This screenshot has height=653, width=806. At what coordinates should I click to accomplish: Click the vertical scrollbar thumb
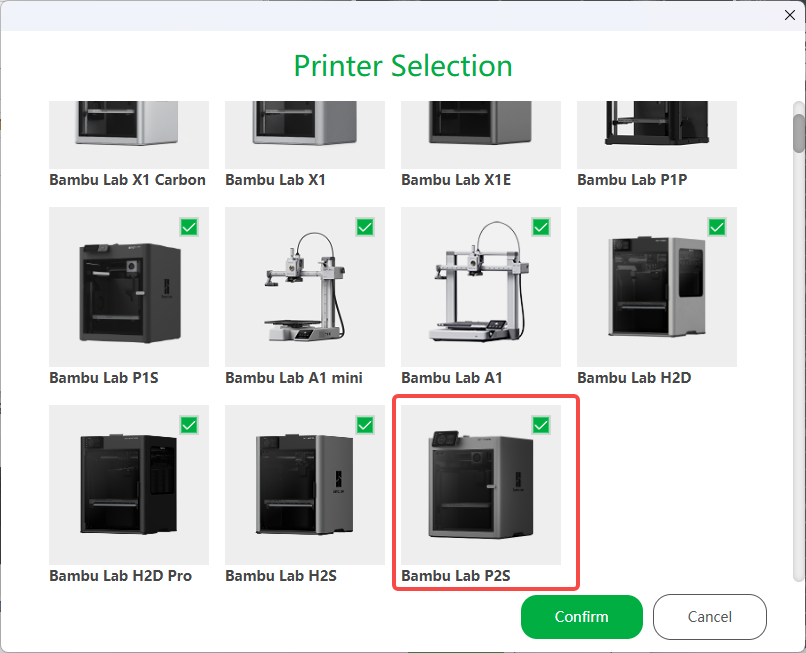click(798, 133)
